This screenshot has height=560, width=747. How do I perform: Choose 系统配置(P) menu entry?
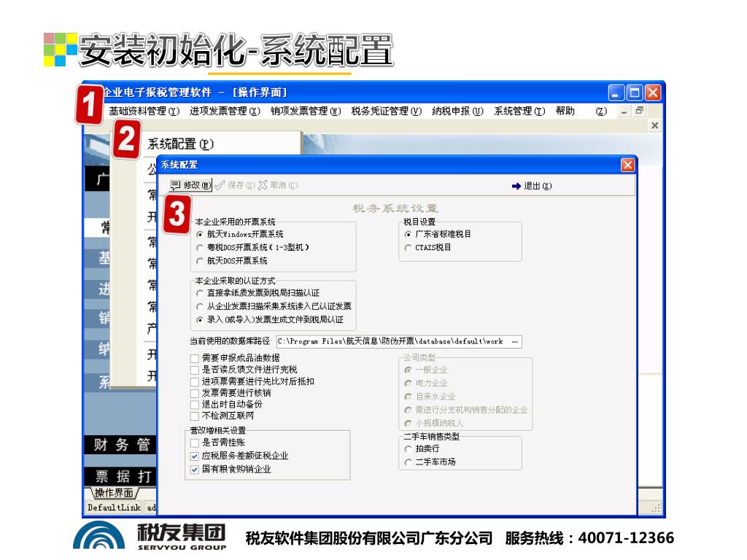(x=181, y=144)
